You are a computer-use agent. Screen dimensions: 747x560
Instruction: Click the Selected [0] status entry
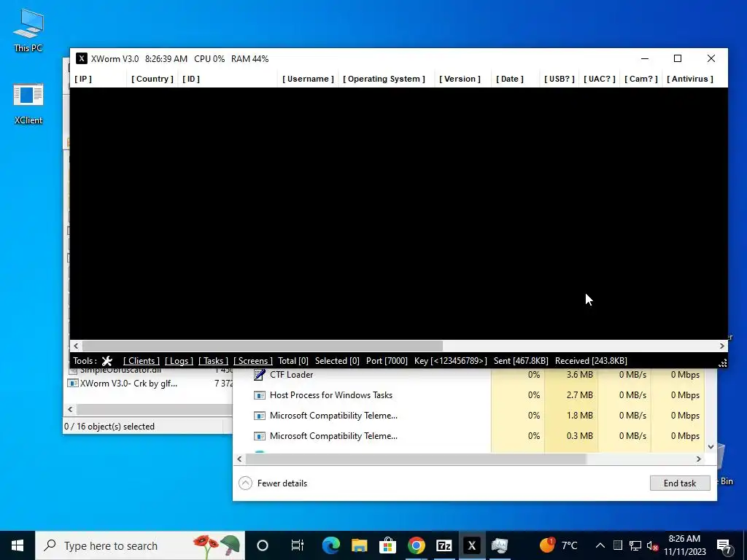click(337, 361)
